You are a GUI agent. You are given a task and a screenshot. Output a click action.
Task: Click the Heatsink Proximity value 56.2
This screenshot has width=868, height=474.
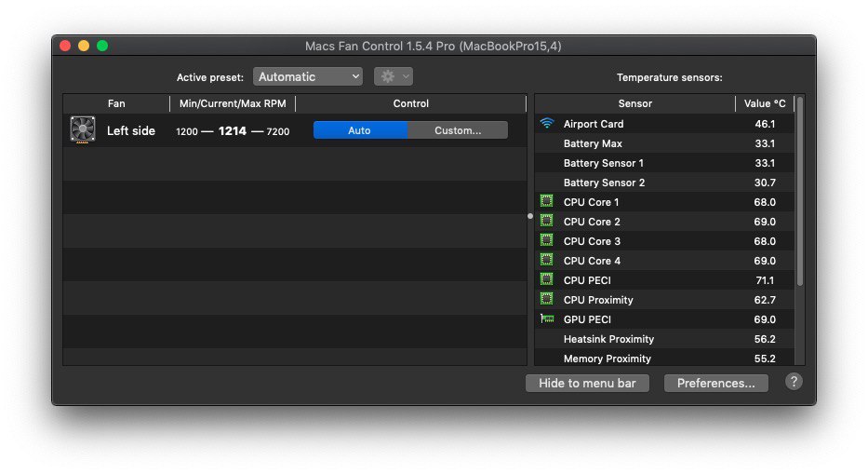click(x=765, y=339)
